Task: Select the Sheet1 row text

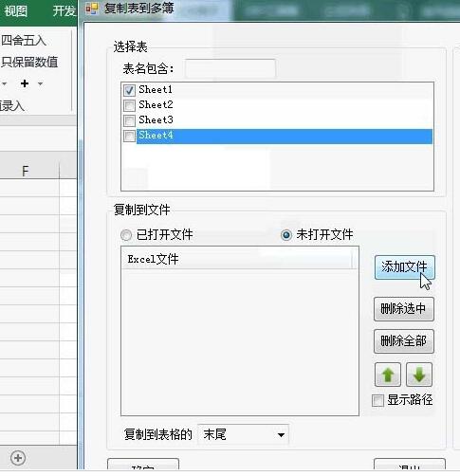Action: pos(156,89)
